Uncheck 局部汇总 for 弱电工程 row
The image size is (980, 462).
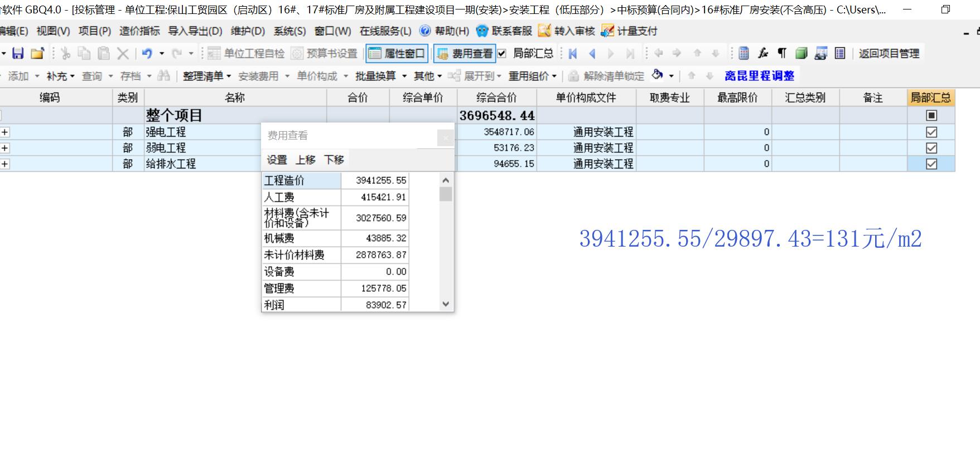(931, 148)
